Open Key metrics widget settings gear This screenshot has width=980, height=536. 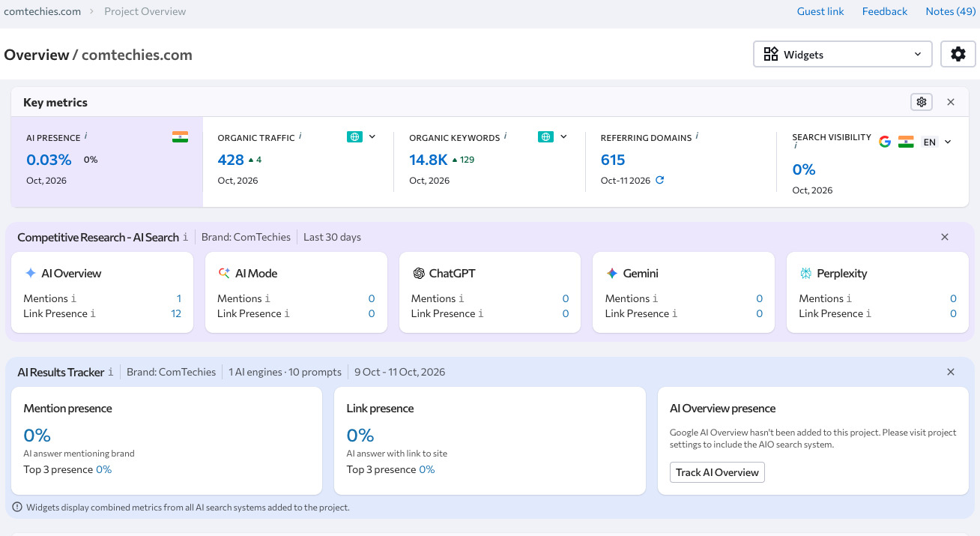pyautogui.click(x=922, y=102)
